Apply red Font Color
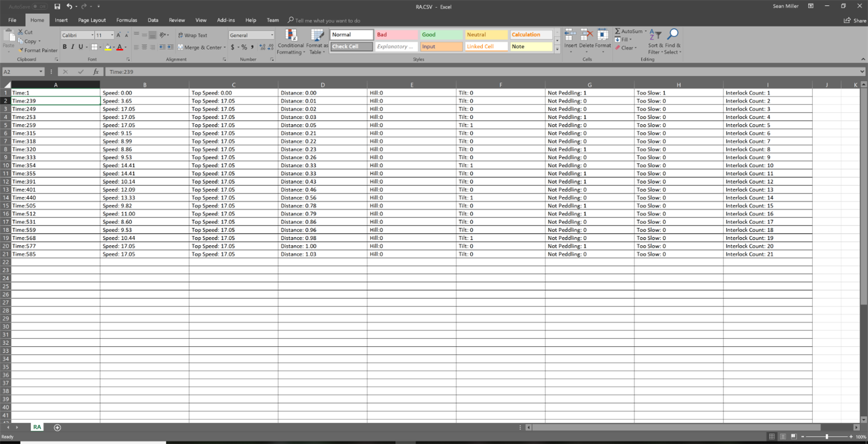The image size is (868, 444). (120, 47)
